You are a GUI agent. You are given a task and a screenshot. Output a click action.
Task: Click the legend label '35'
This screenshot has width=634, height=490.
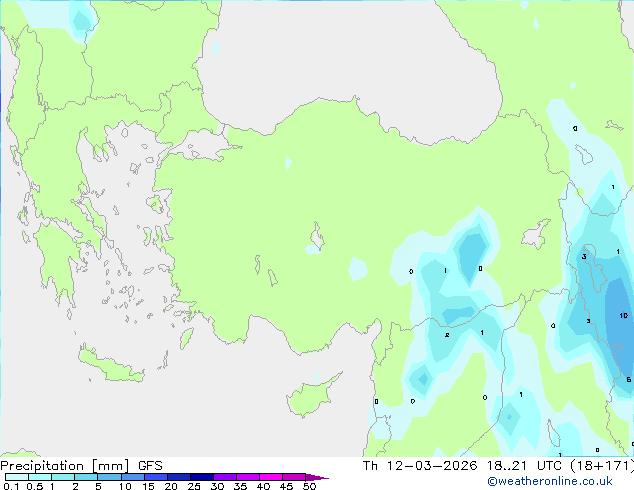[x=240, y=486]
